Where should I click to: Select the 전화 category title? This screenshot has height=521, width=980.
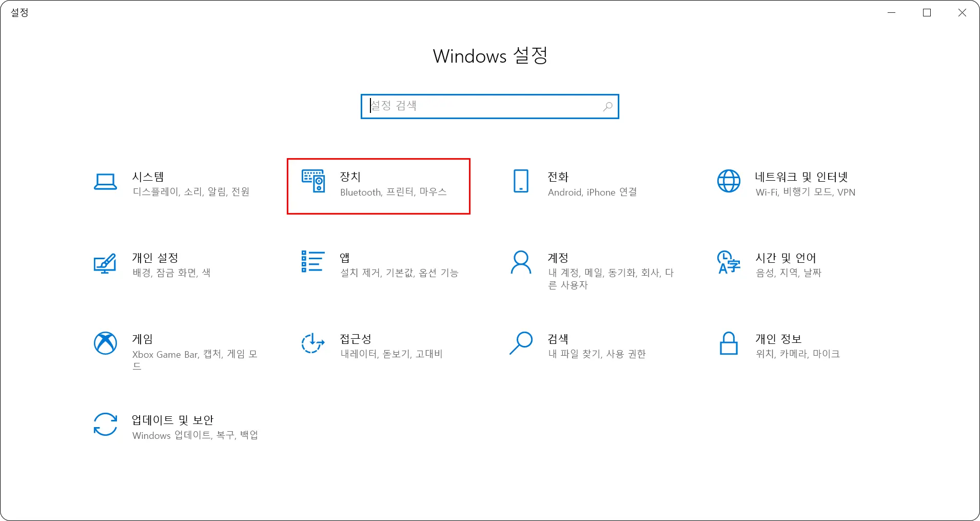pyautogui.click(x=558, y=177)
